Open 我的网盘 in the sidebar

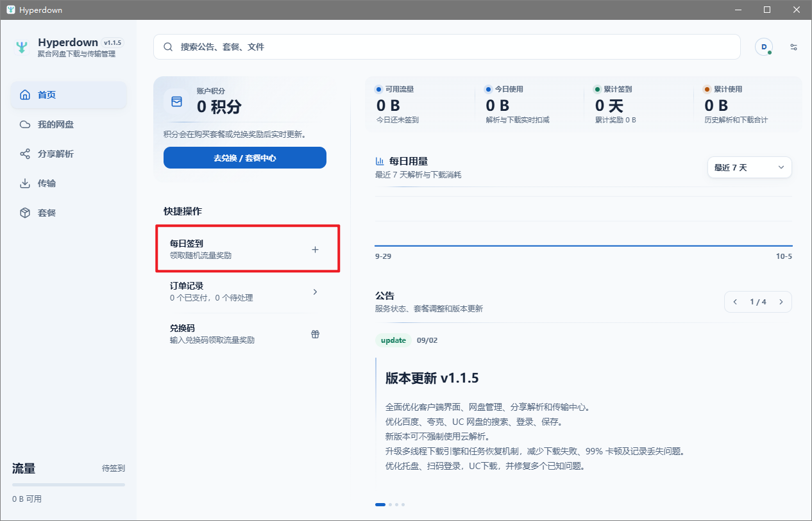pos(69,124)
